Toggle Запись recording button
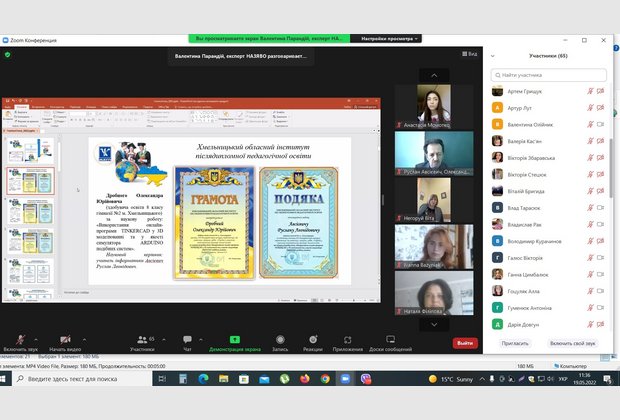The width and height of the screenshot is (620, 420). [280, 343]
